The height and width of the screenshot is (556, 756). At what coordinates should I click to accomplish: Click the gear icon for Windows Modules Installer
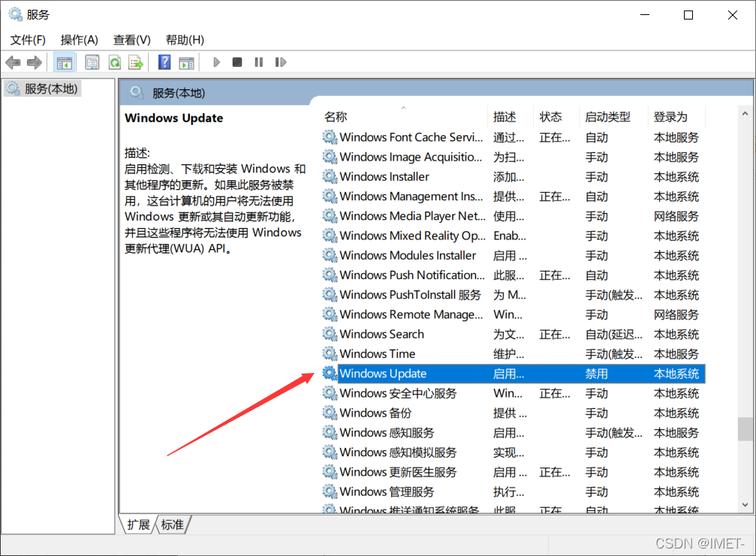pos(330,255)
